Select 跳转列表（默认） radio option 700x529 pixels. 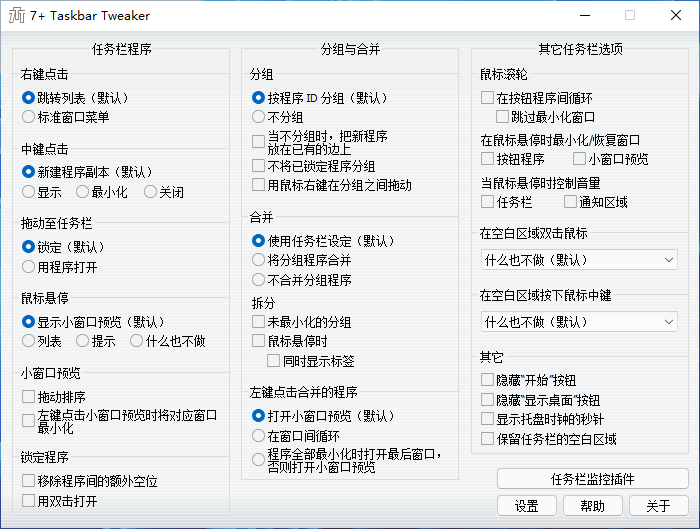coord(28,98)
